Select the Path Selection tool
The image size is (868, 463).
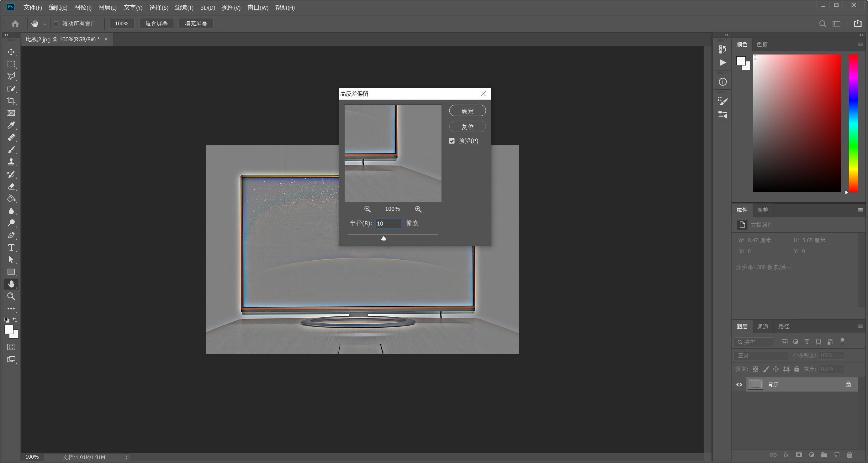[11, 260]
